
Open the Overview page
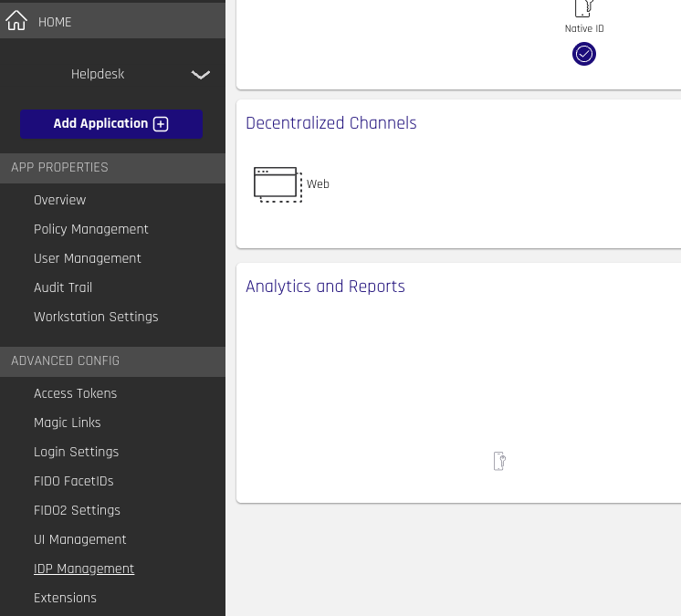click(x=60, y=200)
